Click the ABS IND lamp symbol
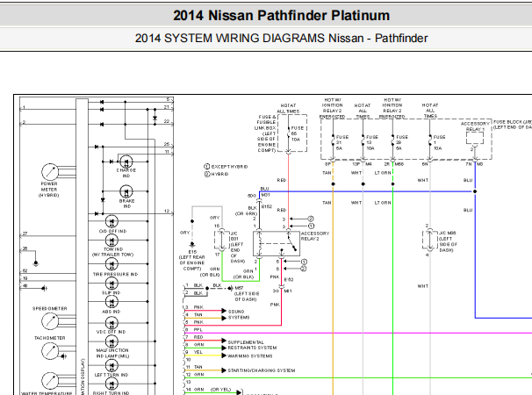Viewport: 532px width, 395px height. coord(111,302)
